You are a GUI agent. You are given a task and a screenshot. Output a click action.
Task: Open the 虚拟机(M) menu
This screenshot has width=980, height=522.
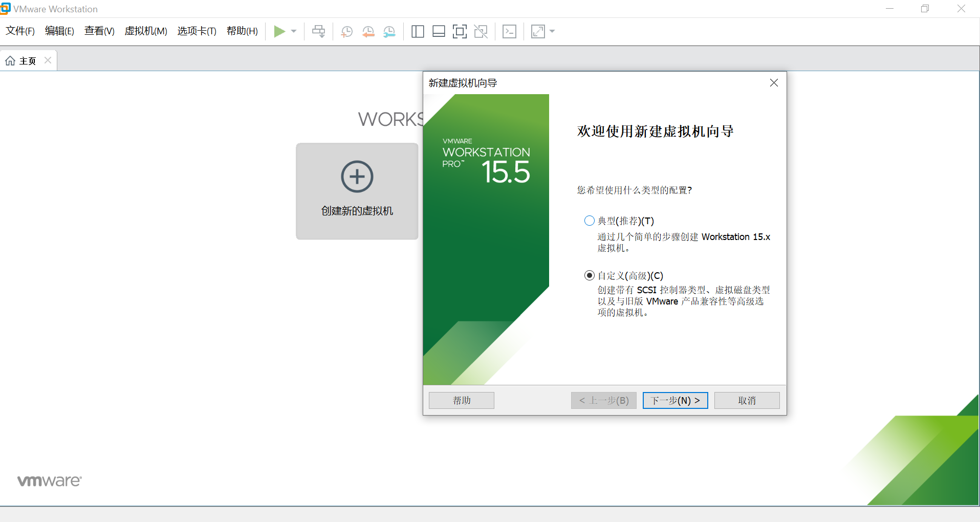[146, 31]
